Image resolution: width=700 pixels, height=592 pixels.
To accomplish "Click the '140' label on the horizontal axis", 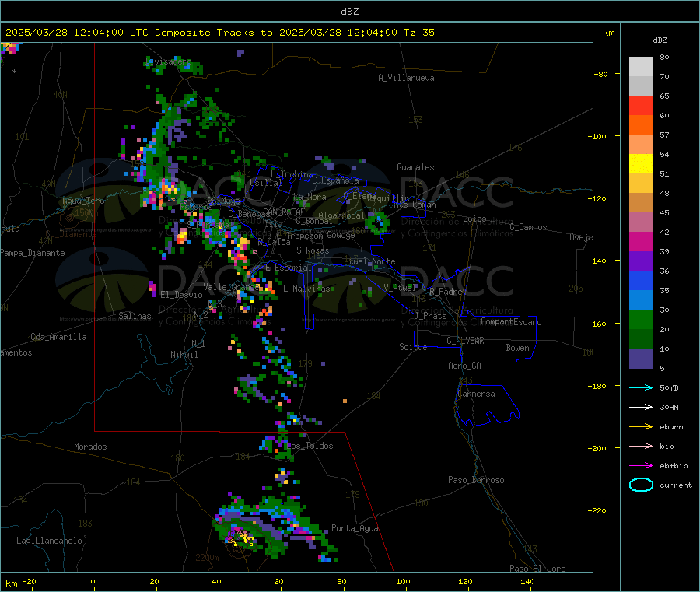I will [527, 581].
